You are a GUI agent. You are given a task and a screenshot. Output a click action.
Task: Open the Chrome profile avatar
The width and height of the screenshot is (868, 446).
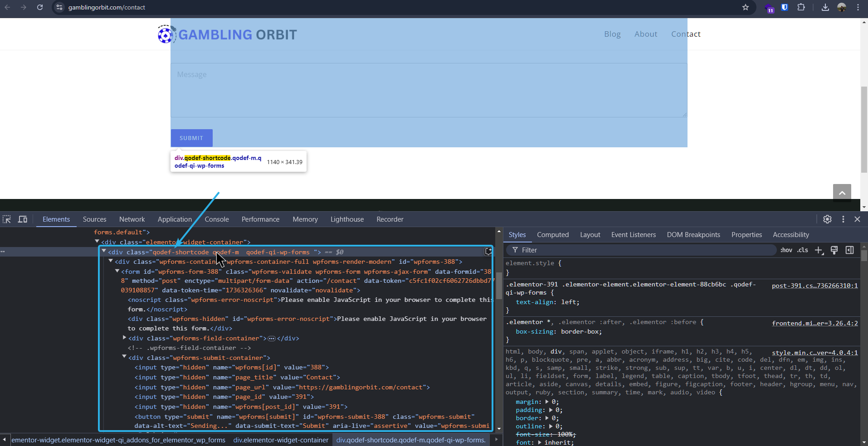[842, 7]
